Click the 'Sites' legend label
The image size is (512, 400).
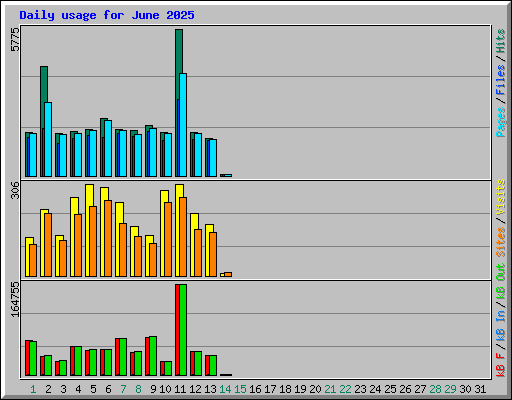click(x=501, y=242)
